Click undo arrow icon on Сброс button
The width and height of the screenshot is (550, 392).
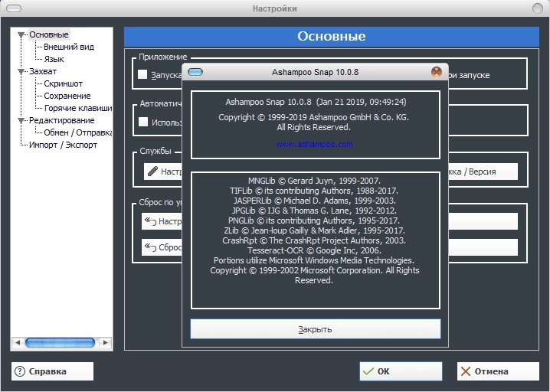pos(150,247)
